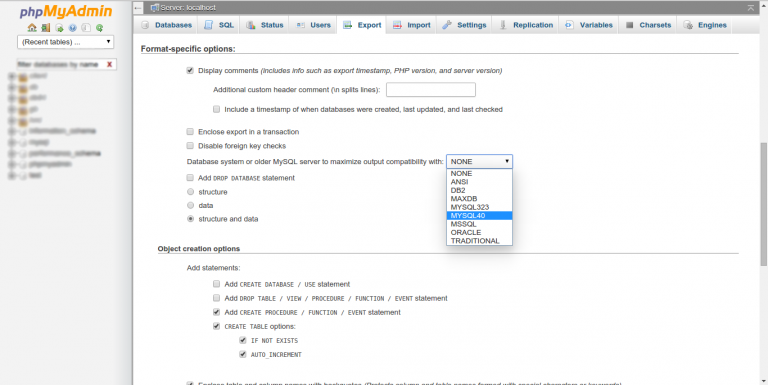Open the performance_schema database link

coord(65,153)
